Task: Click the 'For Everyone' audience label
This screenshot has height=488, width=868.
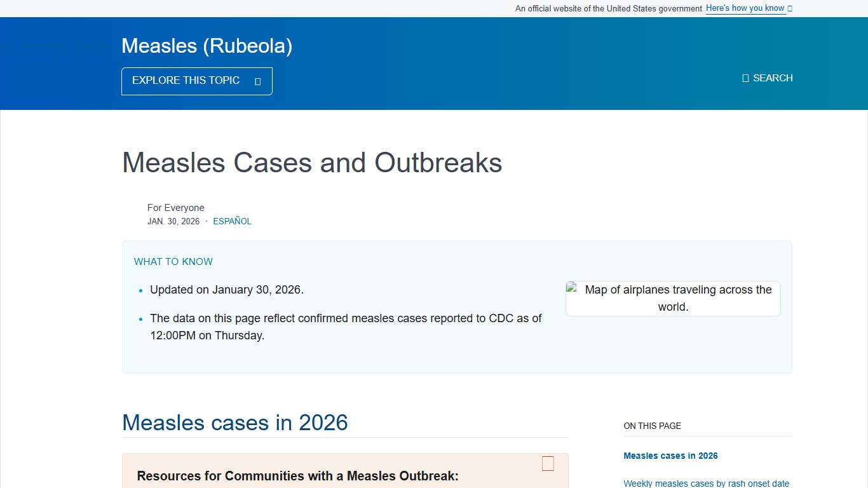Action: [176, 208]
